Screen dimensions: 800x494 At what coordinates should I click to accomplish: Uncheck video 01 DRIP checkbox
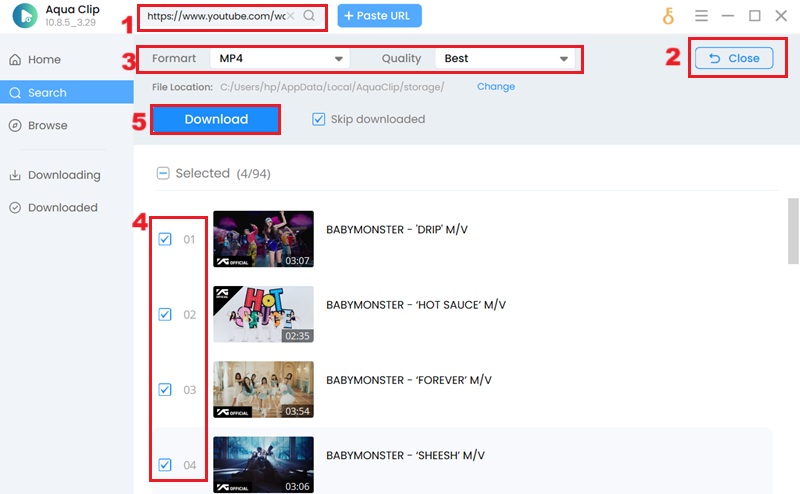pyautogui.click(x=165, y=239)
